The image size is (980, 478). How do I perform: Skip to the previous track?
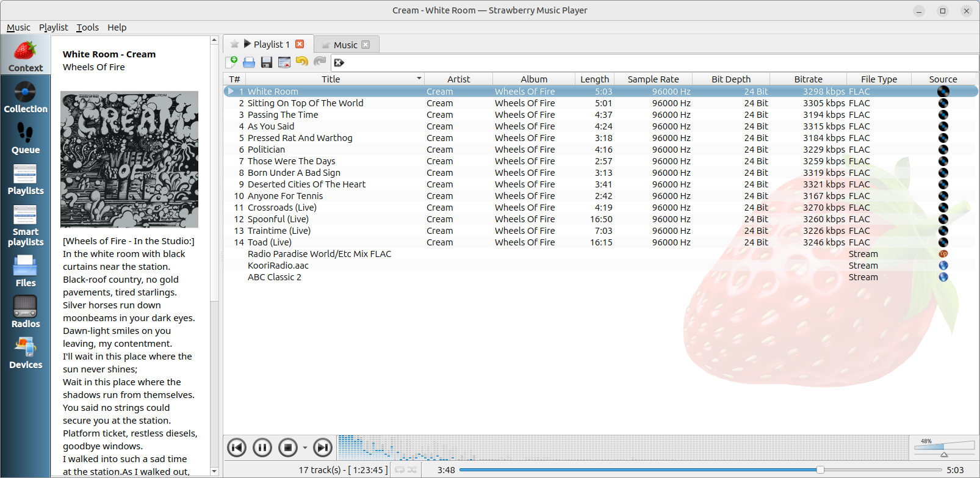237,447
